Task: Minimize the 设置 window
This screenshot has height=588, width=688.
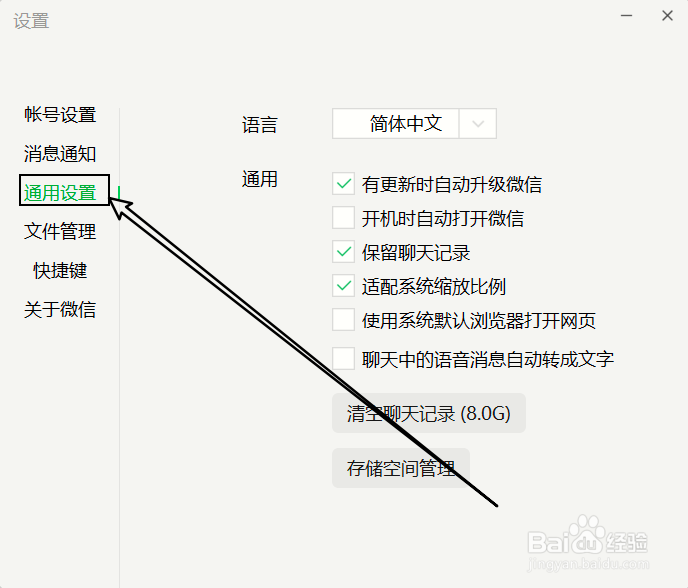Action: (627, 16)
